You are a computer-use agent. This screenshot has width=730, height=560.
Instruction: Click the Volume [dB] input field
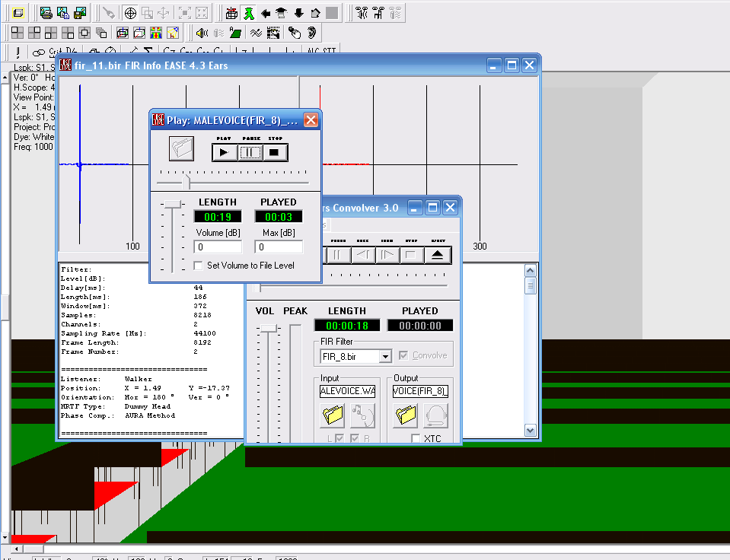coord(218,247)
